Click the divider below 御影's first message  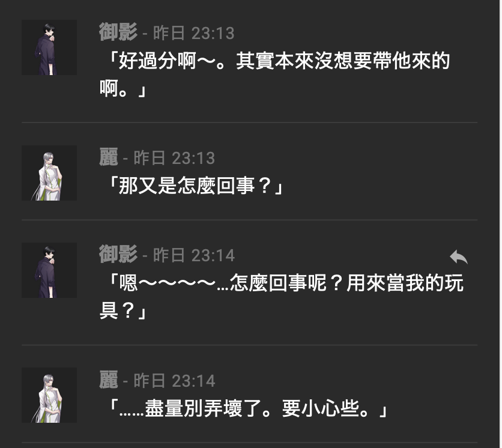coord(249,123)
